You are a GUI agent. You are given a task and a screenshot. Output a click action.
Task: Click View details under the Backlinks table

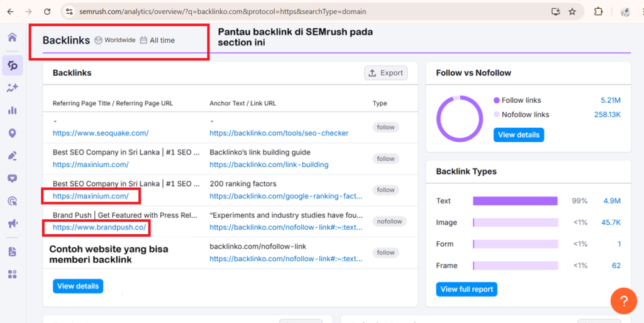coord(78,286)
